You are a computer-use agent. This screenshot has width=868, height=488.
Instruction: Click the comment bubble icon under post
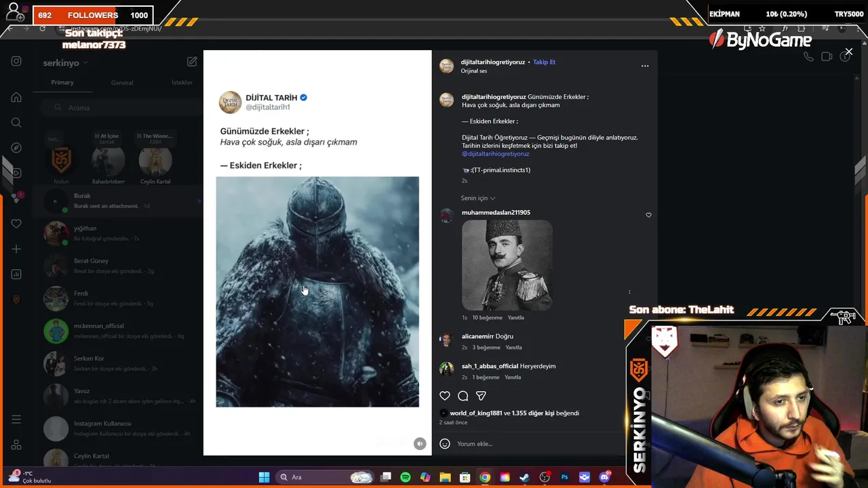(x=463, y=396)
